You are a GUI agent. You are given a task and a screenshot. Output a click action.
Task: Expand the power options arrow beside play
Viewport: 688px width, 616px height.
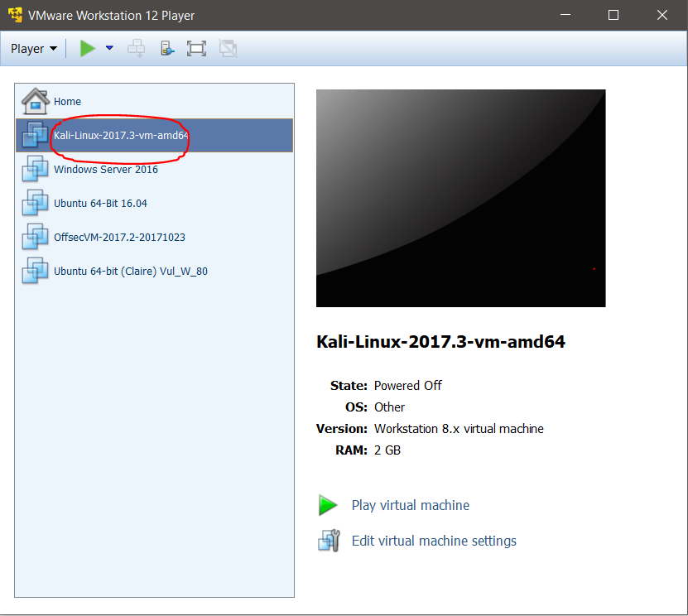[109, 48]
